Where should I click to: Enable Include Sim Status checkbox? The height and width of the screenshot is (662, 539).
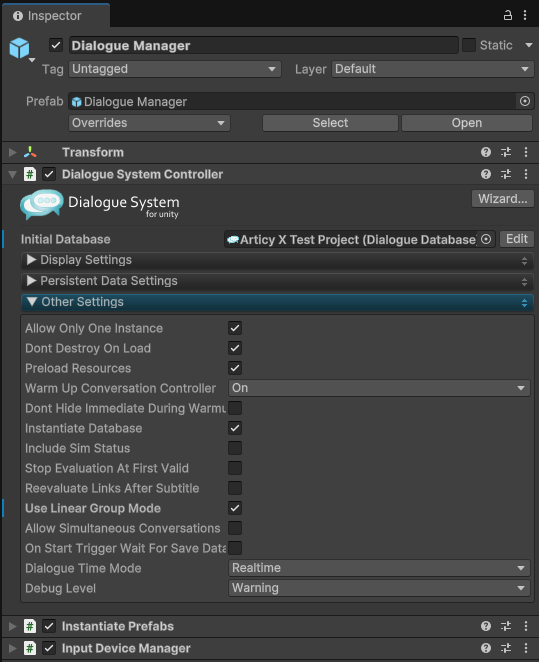click(x=235, y=448)
